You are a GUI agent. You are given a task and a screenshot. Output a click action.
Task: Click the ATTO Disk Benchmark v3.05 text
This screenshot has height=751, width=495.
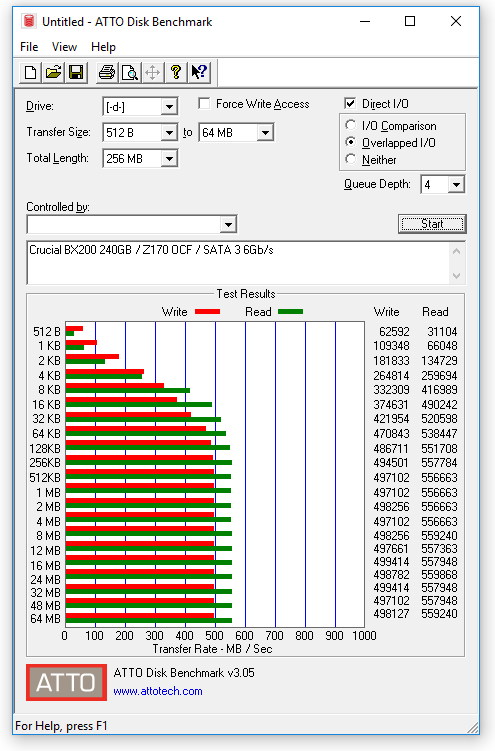coord(184,672)
